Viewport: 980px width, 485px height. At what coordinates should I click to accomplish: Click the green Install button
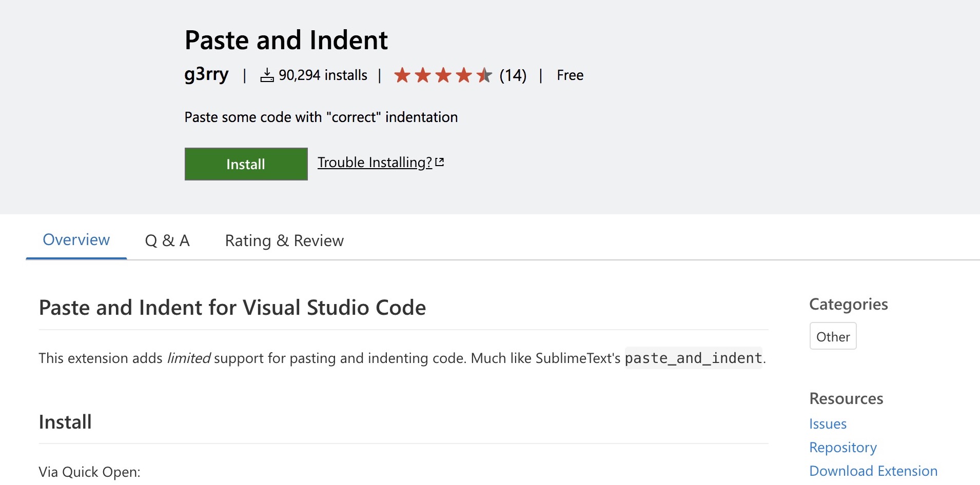[x=246, y=164]
